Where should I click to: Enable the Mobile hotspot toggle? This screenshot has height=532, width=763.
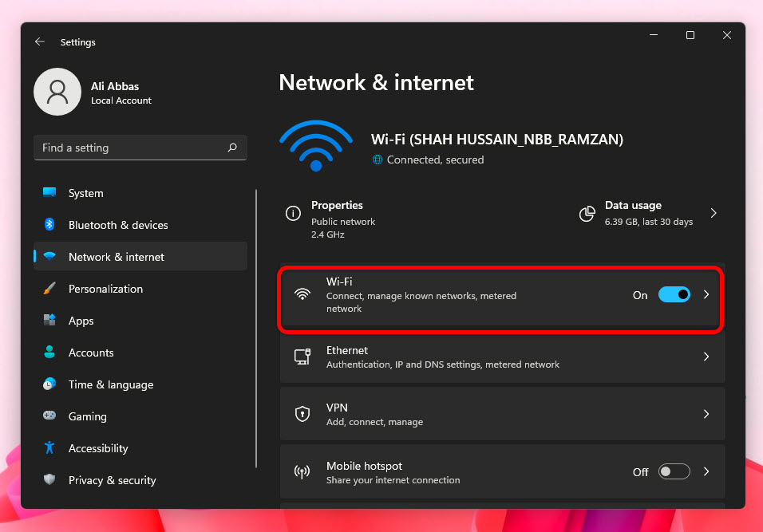[x=674, y=472]
